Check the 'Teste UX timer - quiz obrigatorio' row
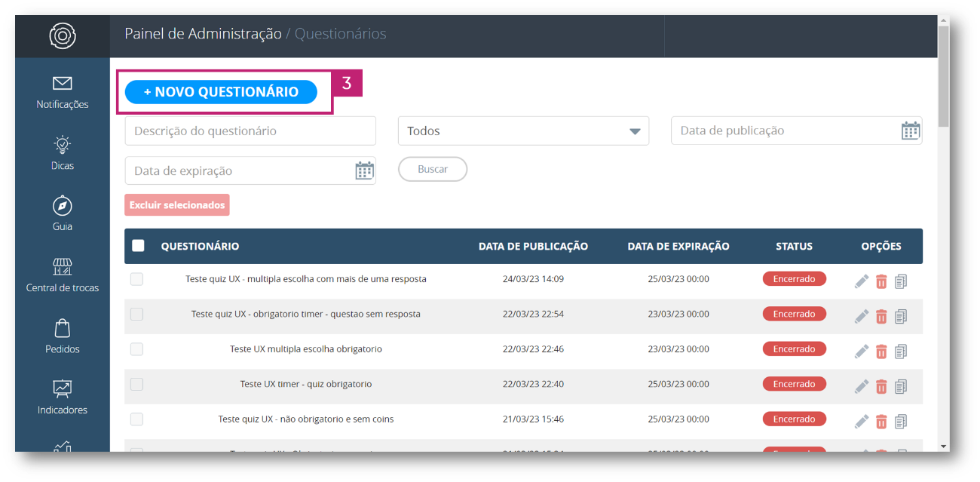The width and height of the screenshot is (980, 482). 136,384
